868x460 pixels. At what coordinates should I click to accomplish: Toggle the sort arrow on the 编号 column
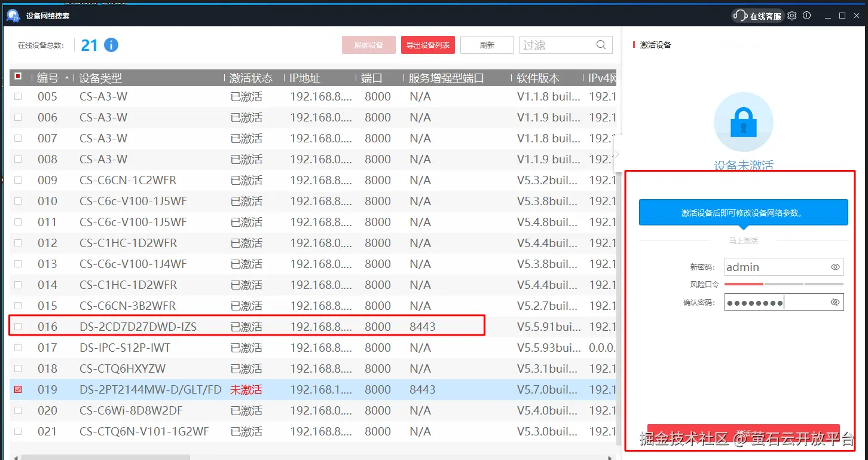(x=66, y=78)
